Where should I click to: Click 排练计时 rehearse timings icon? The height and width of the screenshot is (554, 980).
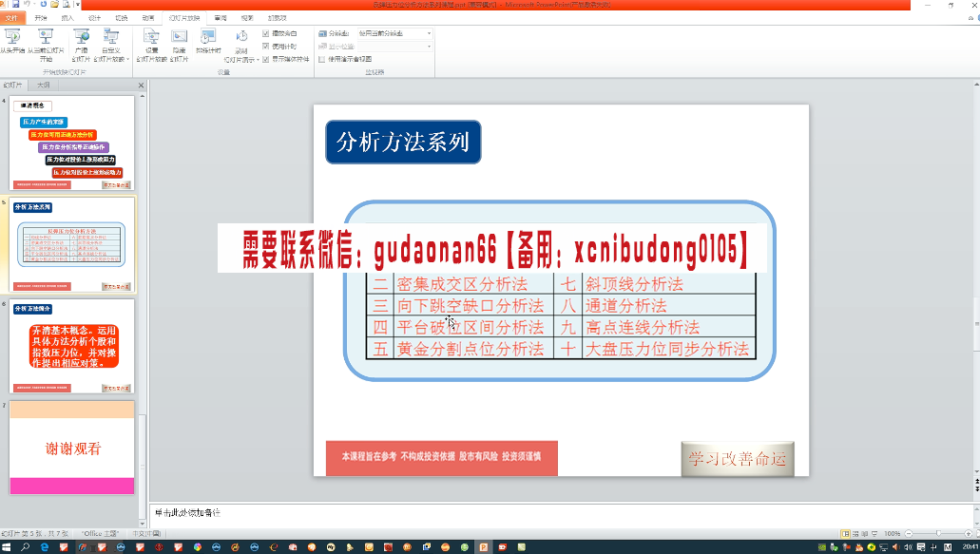[x=208, y=42]
